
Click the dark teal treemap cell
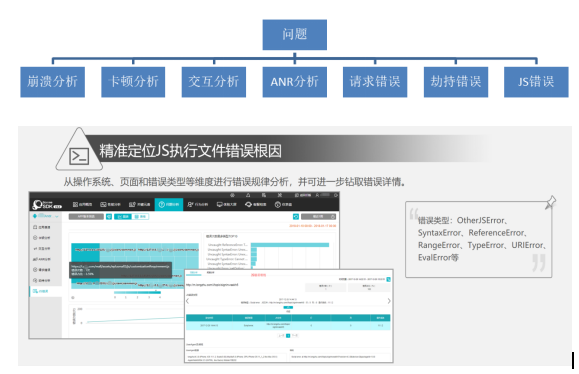85,253
